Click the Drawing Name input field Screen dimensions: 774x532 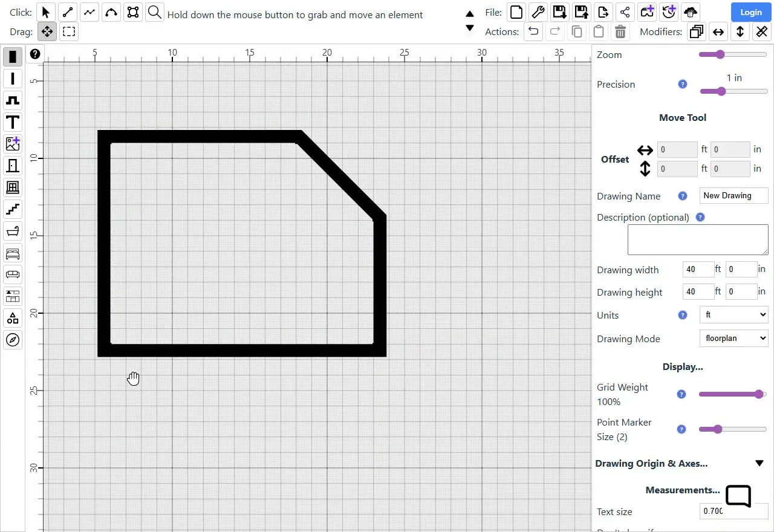[734, 195]
